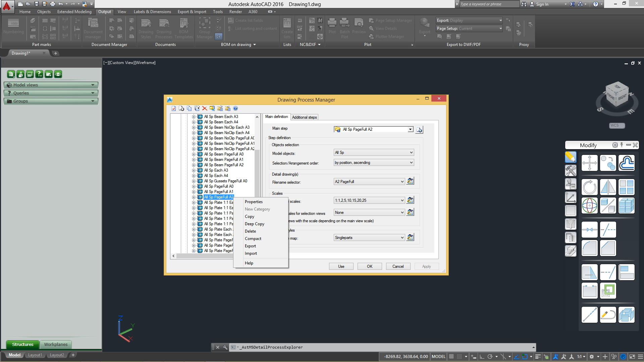Select the copy icon in the Drawing Process Manager toolbar
The height and width of the screenshot is (362, 644).
tap(189, 108)
